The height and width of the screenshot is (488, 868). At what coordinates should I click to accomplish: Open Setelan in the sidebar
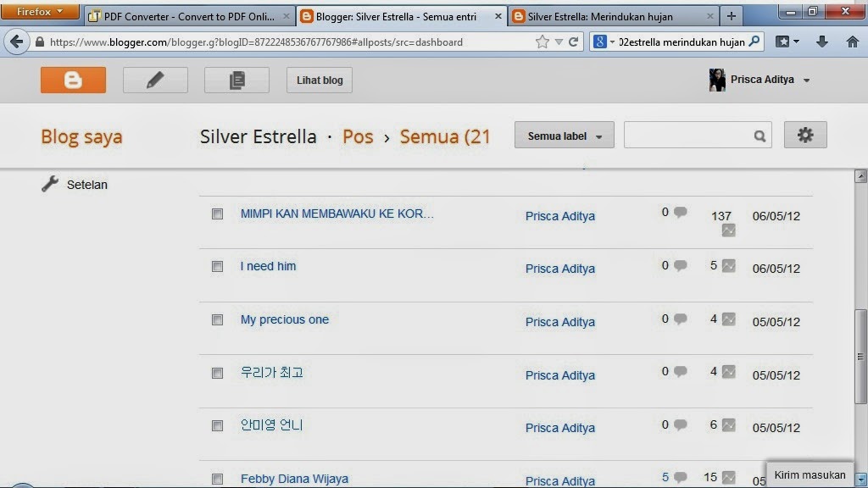coord(87,185)
